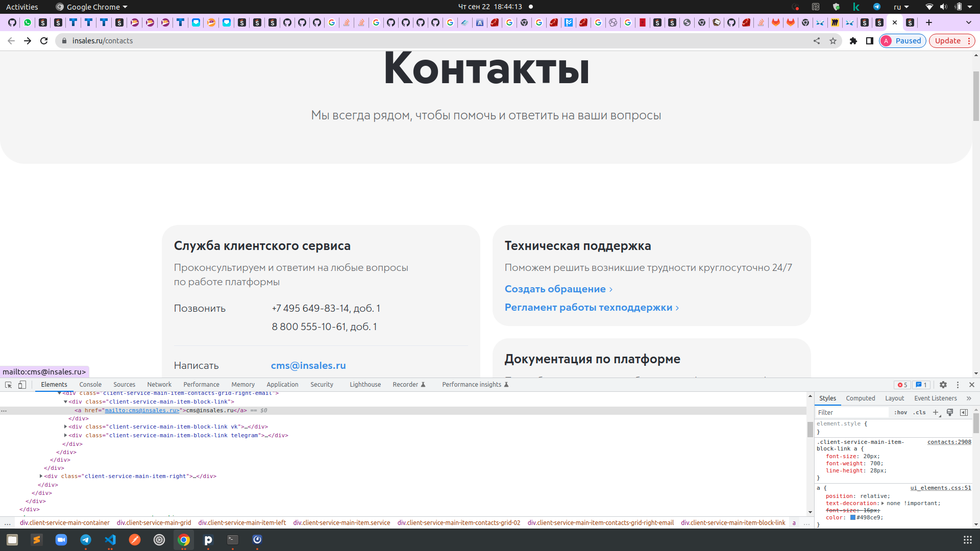Toggle device toolbar icon in DevTools

[x=22, y=385]
